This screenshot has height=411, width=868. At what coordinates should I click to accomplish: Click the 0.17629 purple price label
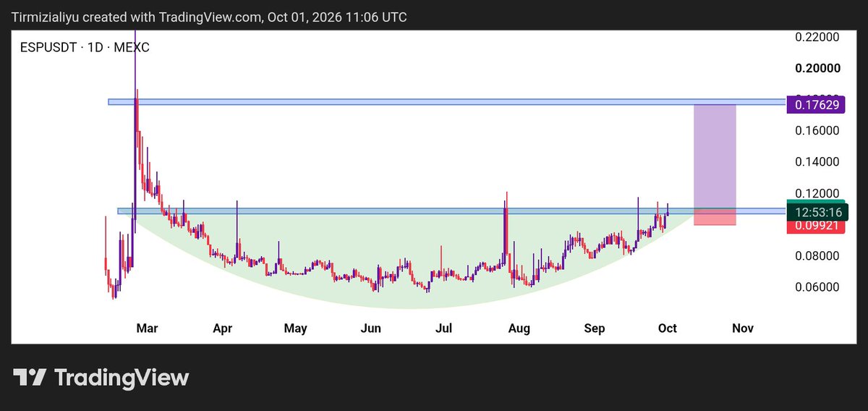(x=815, y=105)
